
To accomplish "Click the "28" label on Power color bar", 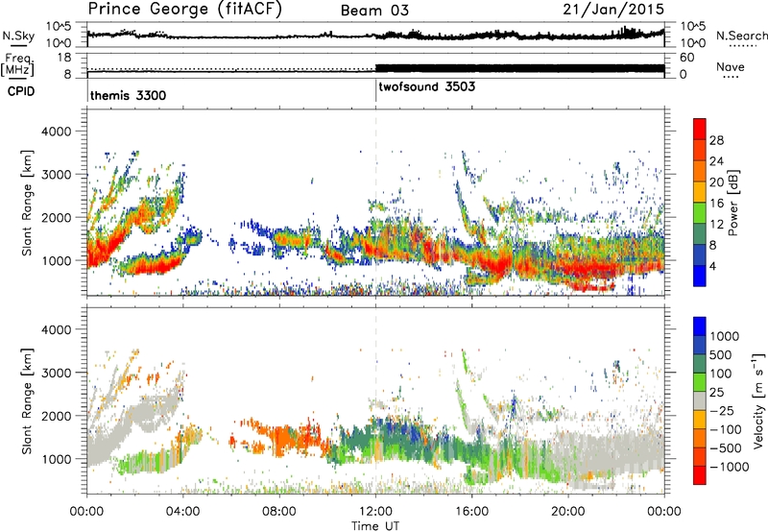I will click(716, 140).
